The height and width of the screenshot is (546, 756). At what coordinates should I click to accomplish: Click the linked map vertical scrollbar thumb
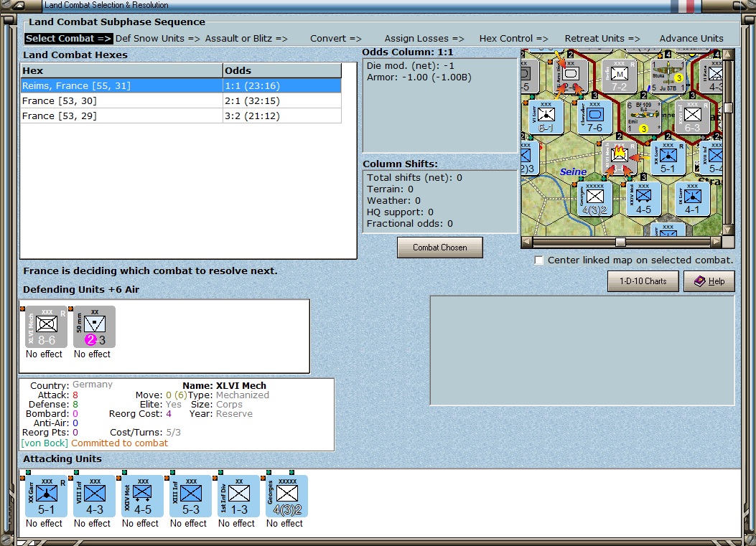pos(729,108)
